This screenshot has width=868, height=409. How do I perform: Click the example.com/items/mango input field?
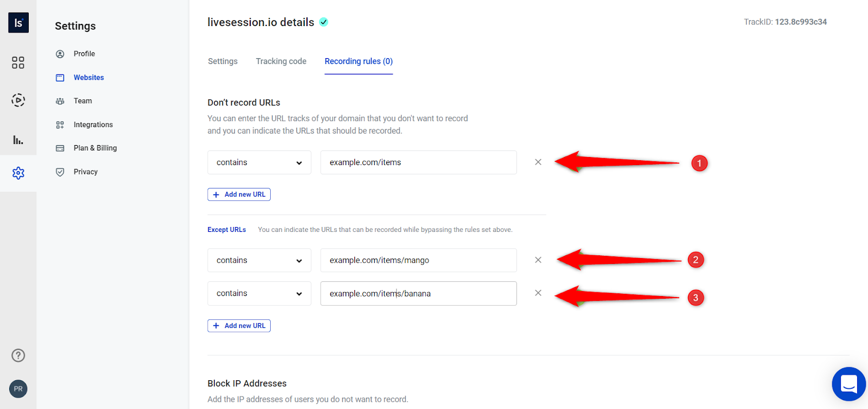(418, 260)
